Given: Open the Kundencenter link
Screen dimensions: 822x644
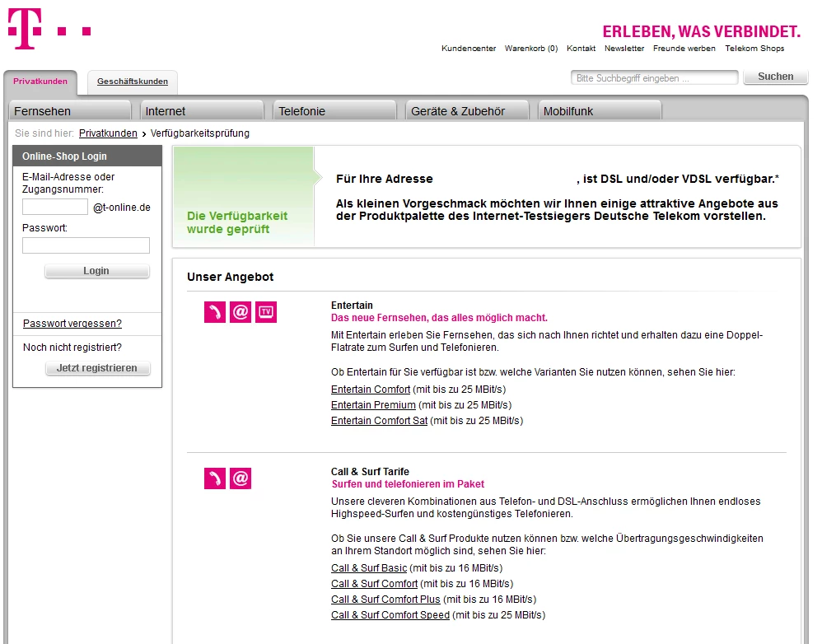Looking at the screenshot, I should tap(469, 49).
